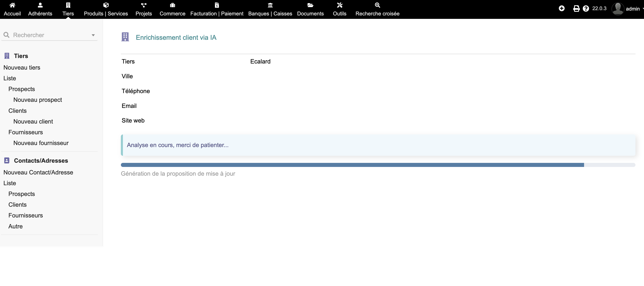Click the Commerce briefcase icon
The width and height of the screenshot is (644, 286).
point(172,5)
